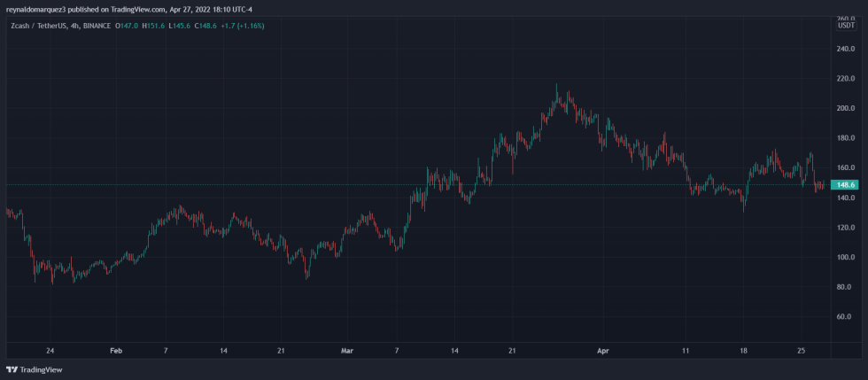Click the 200.0 price axis label
868x380 pixels.
pos(846,108)
